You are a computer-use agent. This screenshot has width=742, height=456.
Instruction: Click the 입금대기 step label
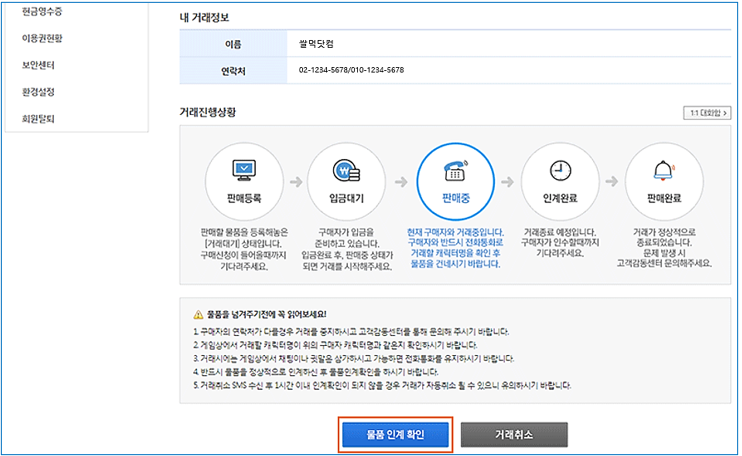pyautogui.click(x=346, y=198)
